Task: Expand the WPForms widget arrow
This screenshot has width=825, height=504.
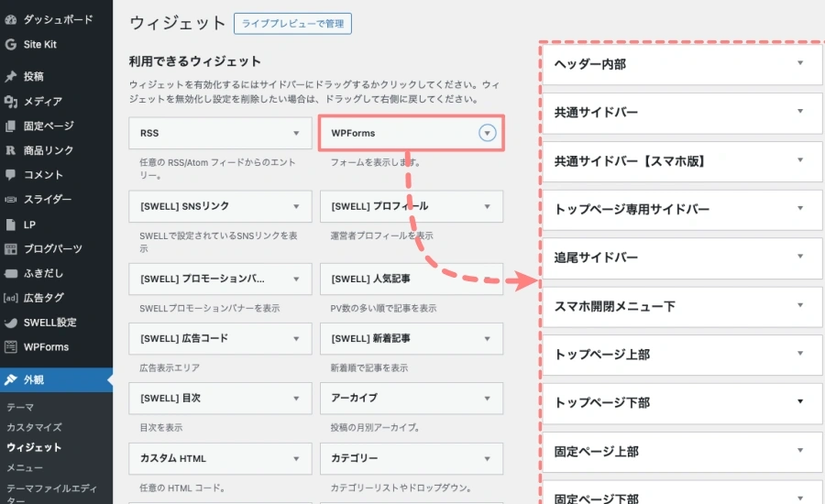Action: 488,133
